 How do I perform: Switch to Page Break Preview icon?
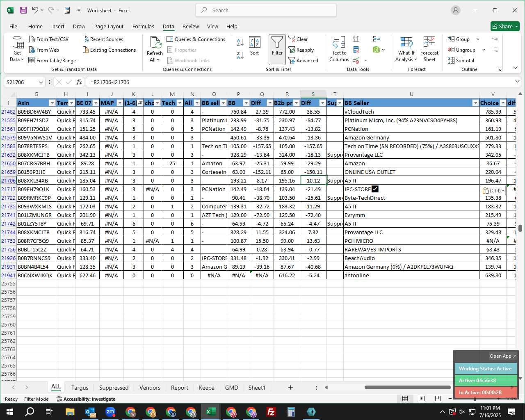[x=438, y=399]
